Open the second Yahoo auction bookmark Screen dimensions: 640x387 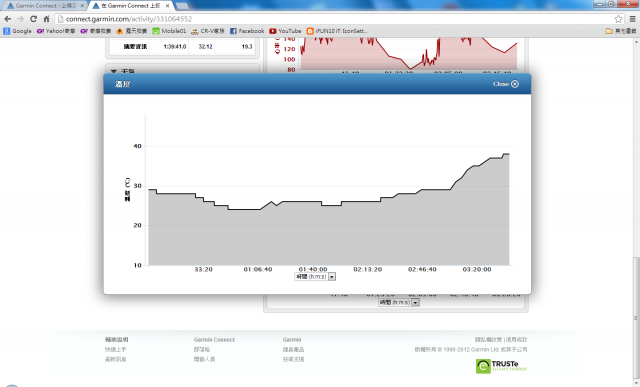click(96, 31)
